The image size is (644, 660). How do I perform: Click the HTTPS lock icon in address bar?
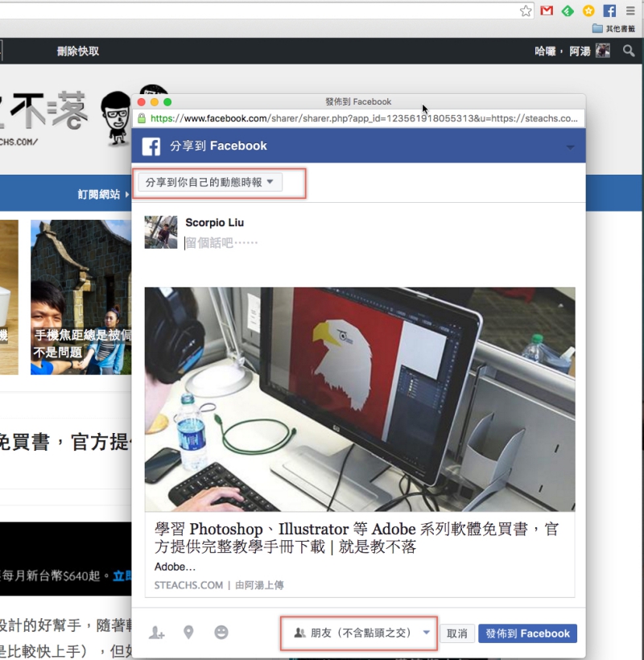[142, 118]
